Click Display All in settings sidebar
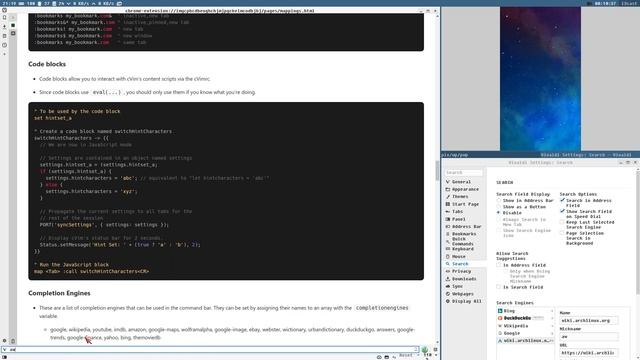 tap(466, 301)
